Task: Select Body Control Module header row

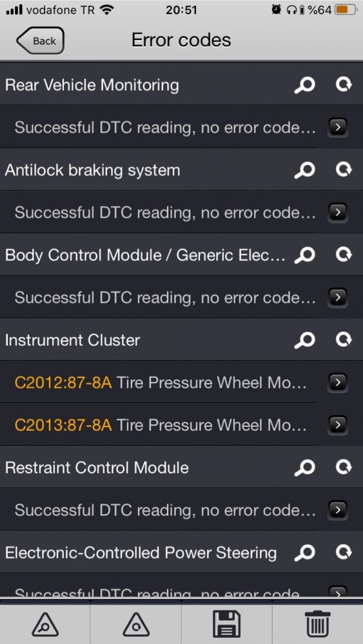Action: click(181, 254)
